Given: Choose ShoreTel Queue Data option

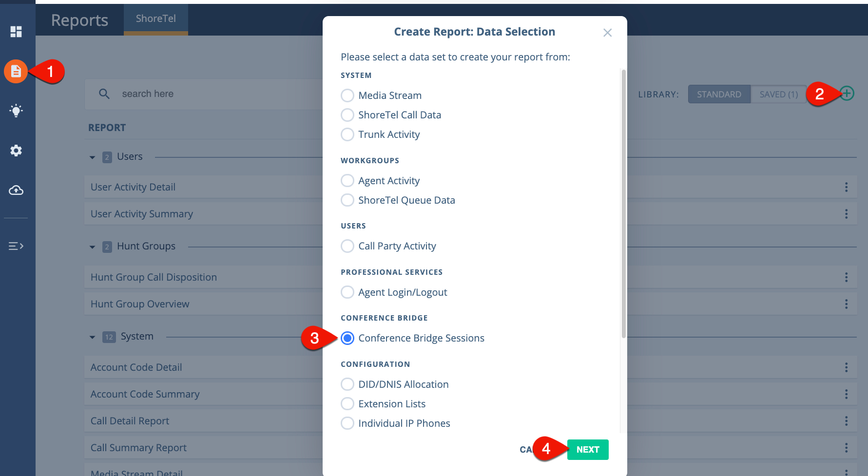Looking at the screenshot, I should (347, 200).
